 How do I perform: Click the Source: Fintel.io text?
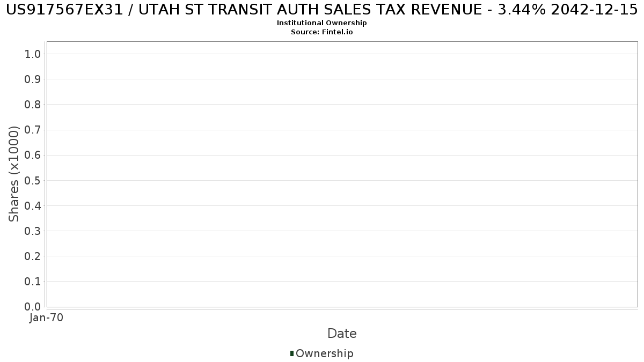[x=322, y=32]
